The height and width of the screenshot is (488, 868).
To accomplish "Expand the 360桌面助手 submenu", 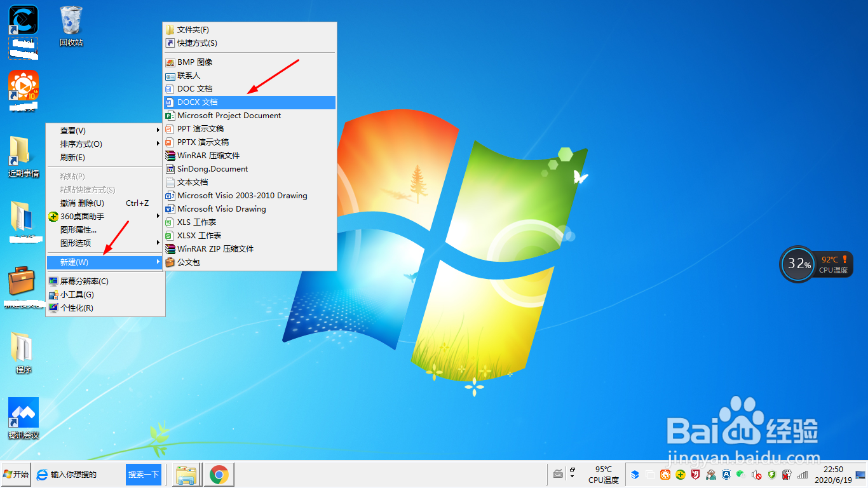I will [x=105, y=216].
